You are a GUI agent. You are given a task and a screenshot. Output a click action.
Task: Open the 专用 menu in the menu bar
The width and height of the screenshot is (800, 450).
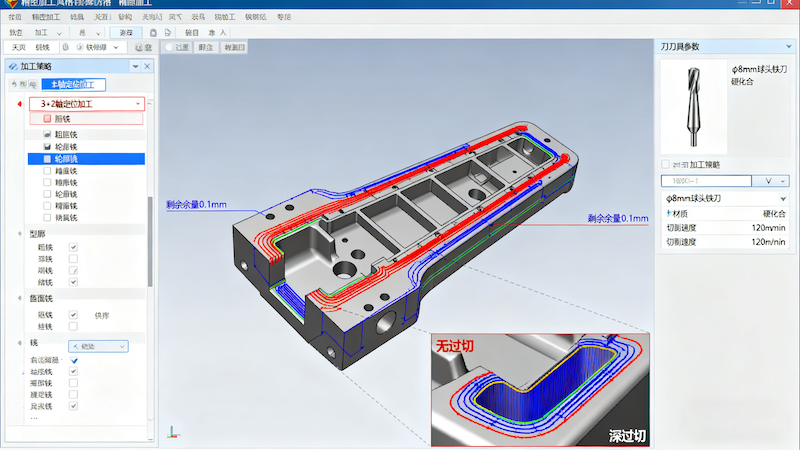(284, 18)
